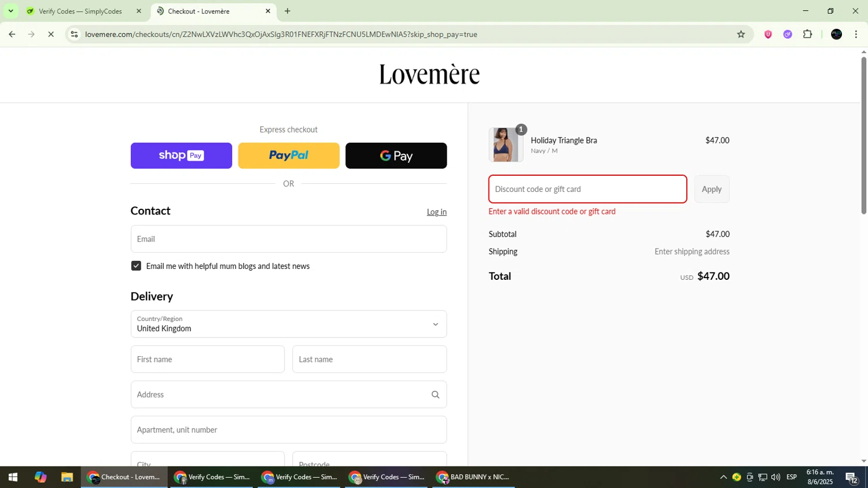
Task: Close the Checkout - Lovemère tab
Action: point(268,11)
